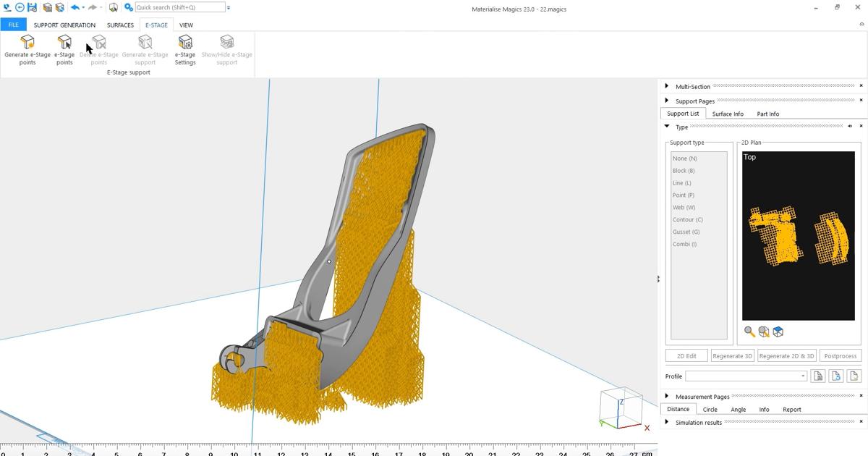Click the Regenerate 2D & 3D button
The image size is (868, 456).
[x=786, y=355]
